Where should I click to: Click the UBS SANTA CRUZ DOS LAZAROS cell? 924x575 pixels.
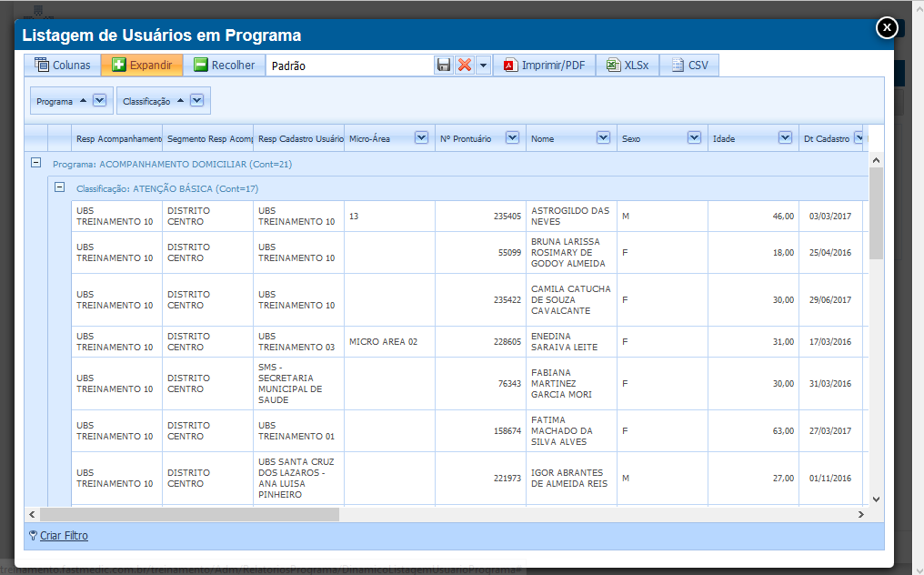[299, 479]
